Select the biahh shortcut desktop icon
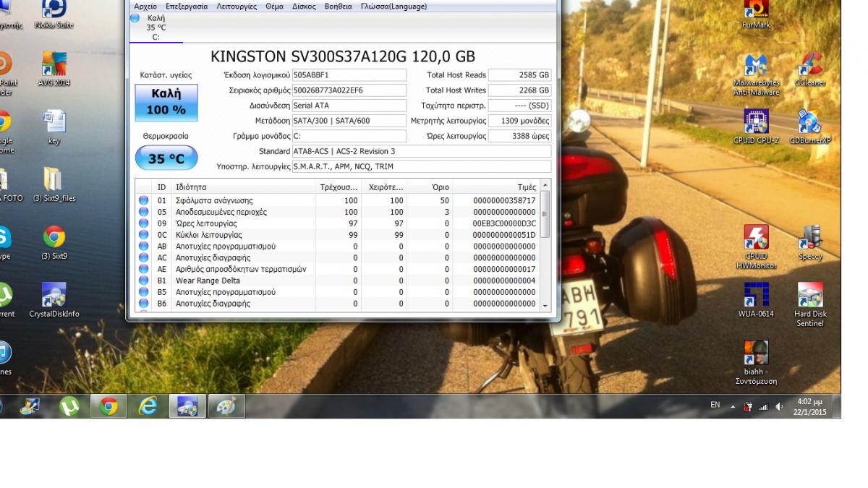Screen dimensions: 868x488 (x=756, y=363)
